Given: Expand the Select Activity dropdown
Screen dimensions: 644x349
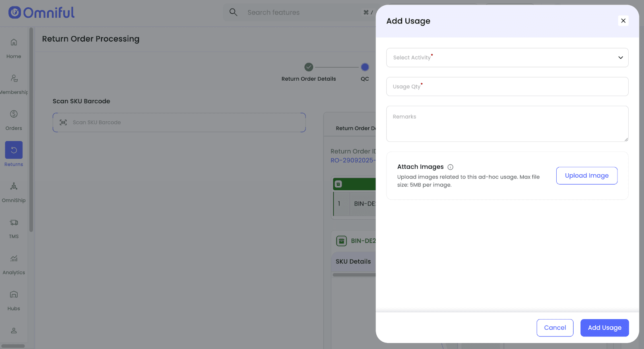Looking at the screenshot, I should (507, 58).
